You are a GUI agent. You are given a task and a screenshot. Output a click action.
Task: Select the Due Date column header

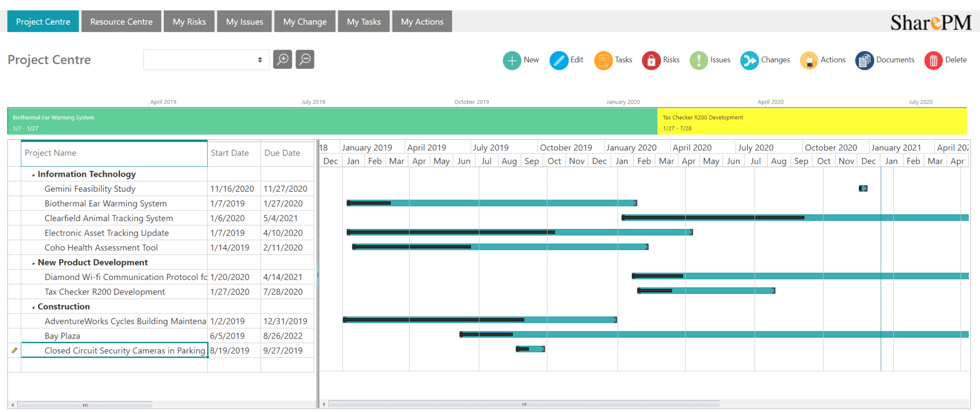(x=287, y=153)
